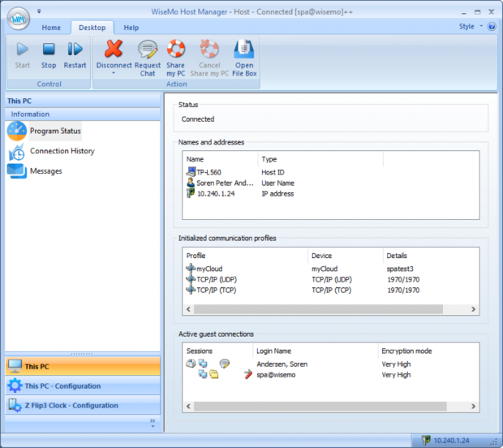503x448 pixels.
Task: Open the File Box icon
Action: 244,49
